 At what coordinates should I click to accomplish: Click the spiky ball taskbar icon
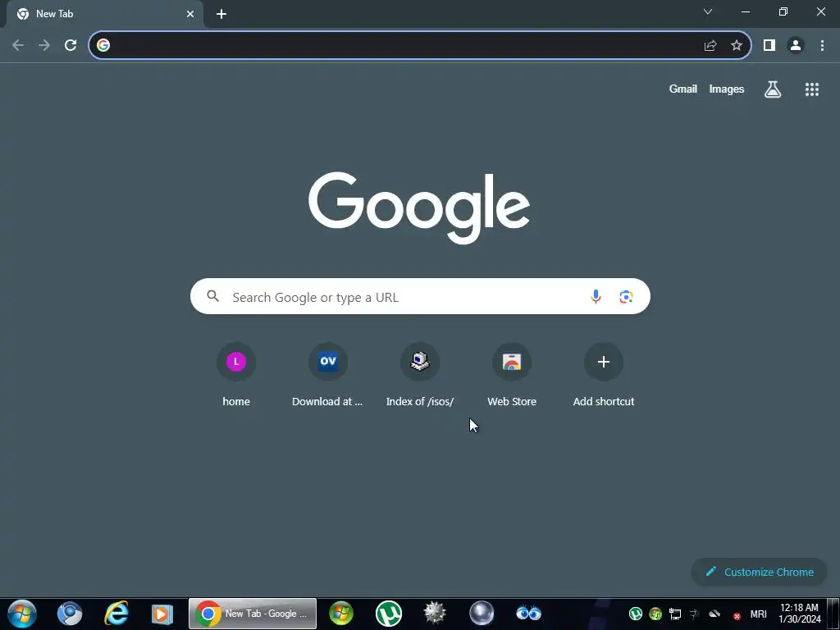click(435, 614)
